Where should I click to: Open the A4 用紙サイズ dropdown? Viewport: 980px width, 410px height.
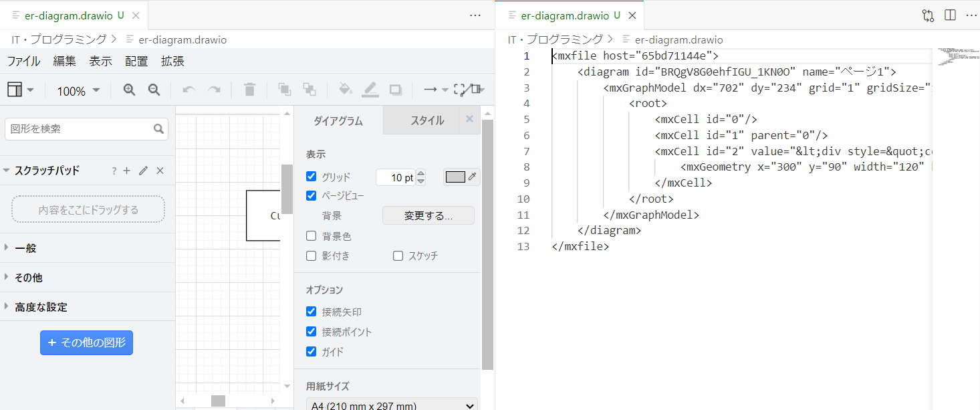pos(392,405)
